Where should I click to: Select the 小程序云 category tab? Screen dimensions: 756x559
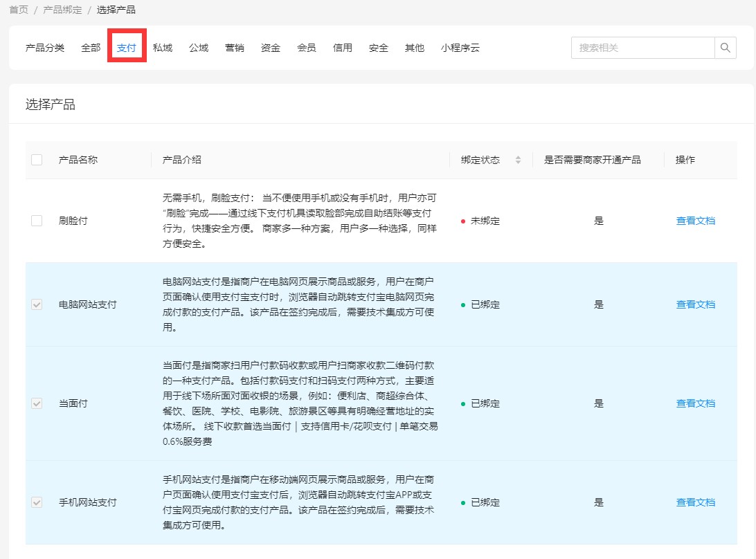[x=460, y=48]
